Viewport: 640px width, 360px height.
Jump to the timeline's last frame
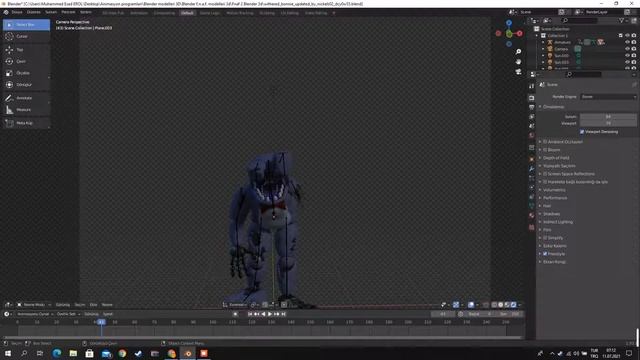point(283,314)
